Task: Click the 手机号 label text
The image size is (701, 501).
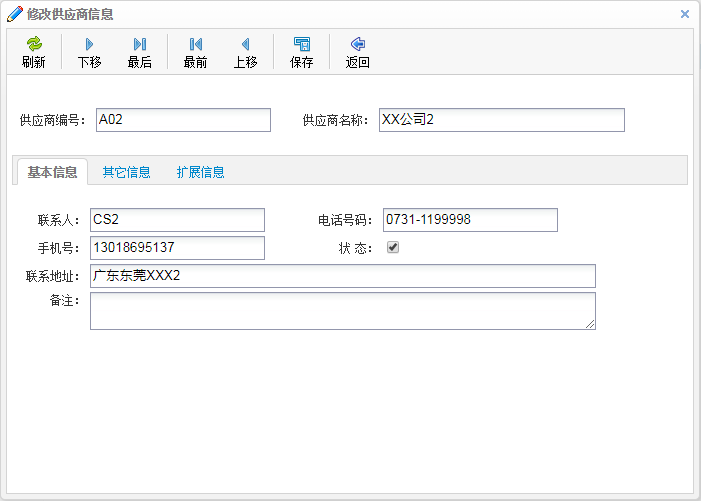Action: [x=59, y=248]
